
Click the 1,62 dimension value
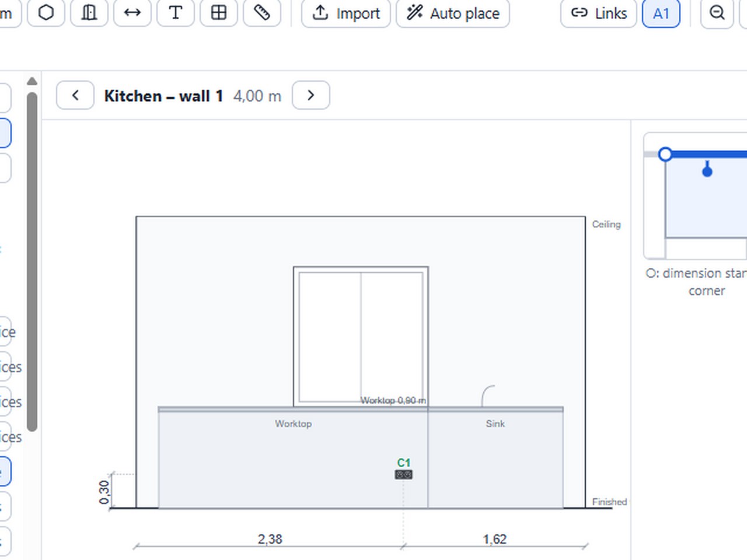coord(495,539)
